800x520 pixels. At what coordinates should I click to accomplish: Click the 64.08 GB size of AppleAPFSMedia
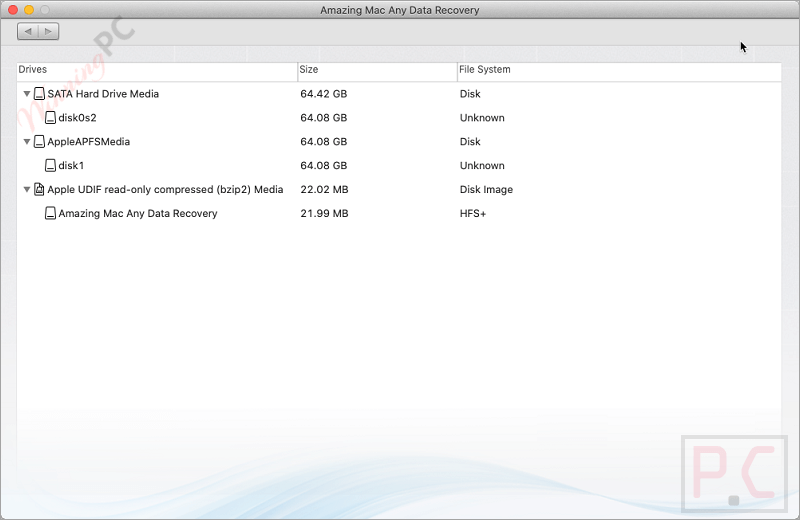323,142
